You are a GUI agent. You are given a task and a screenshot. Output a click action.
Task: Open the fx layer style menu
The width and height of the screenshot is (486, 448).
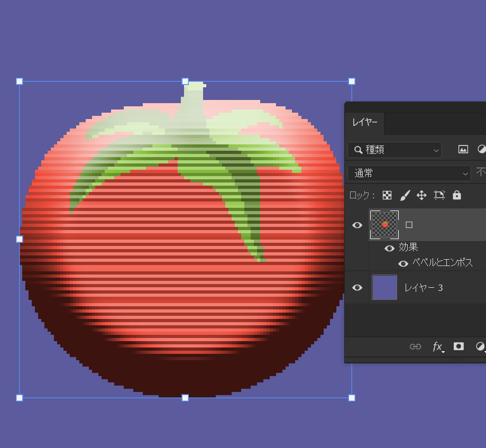(x=438, y=346)
